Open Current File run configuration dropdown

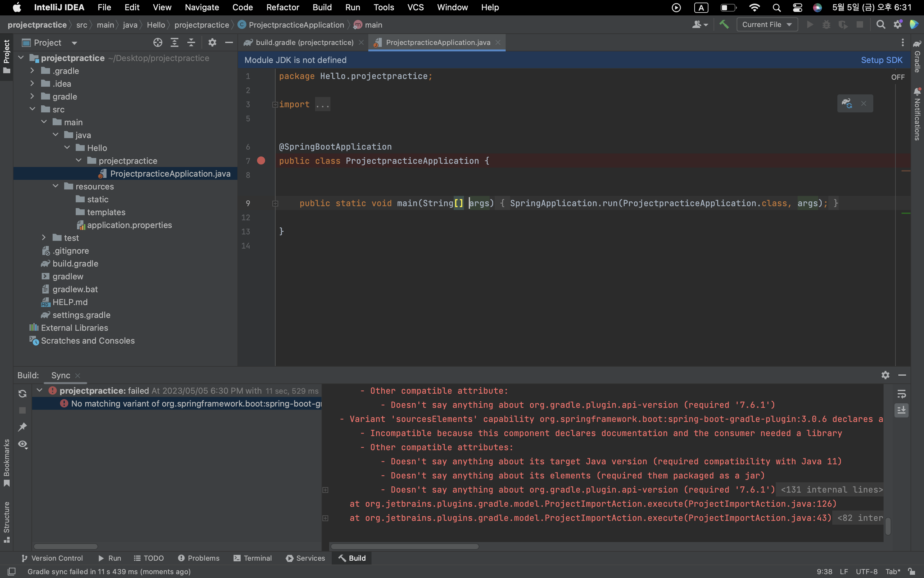[x=767, y=25]
